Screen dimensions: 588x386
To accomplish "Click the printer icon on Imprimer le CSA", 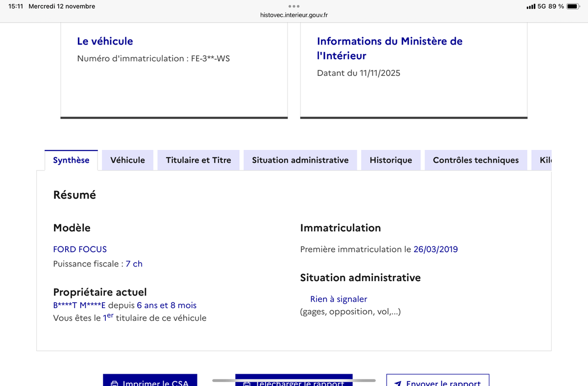I will coord(114,383).
